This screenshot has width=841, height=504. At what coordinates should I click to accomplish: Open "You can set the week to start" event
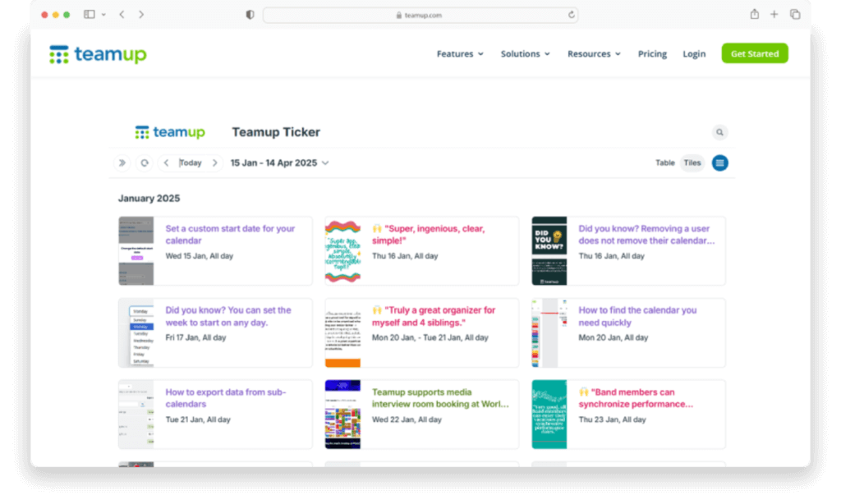pos(228,316)
